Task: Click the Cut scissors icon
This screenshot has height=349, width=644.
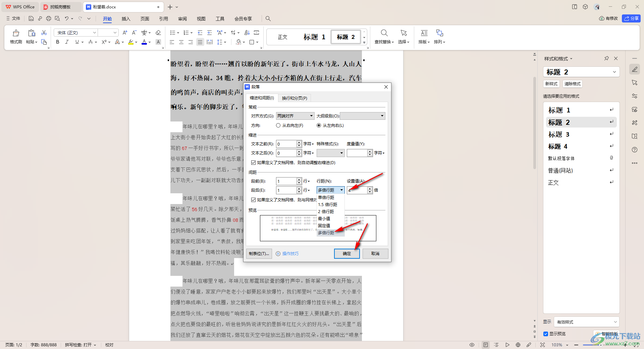Action: point(44,33)
